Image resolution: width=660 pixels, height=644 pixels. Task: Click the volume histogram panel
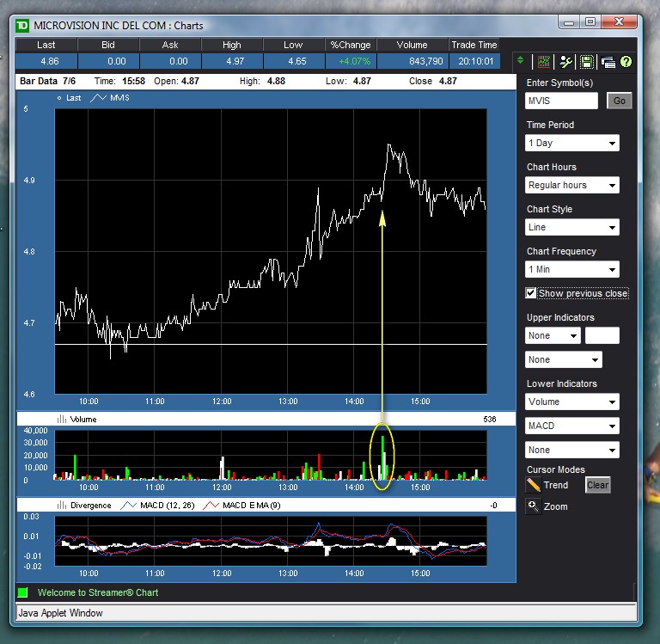[271, 455]
